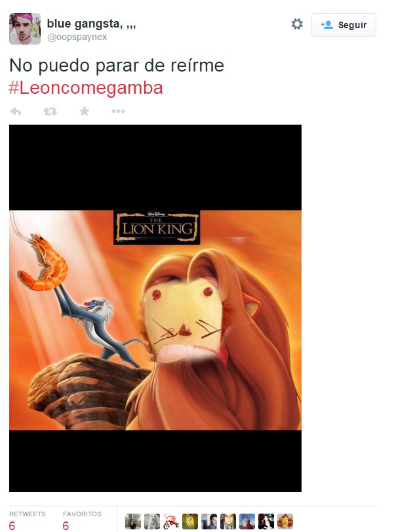Image resolution: width=394 pixels, height=532 pixels.
Task: Open the more options ellipsis icon
Action: (119, 111)
